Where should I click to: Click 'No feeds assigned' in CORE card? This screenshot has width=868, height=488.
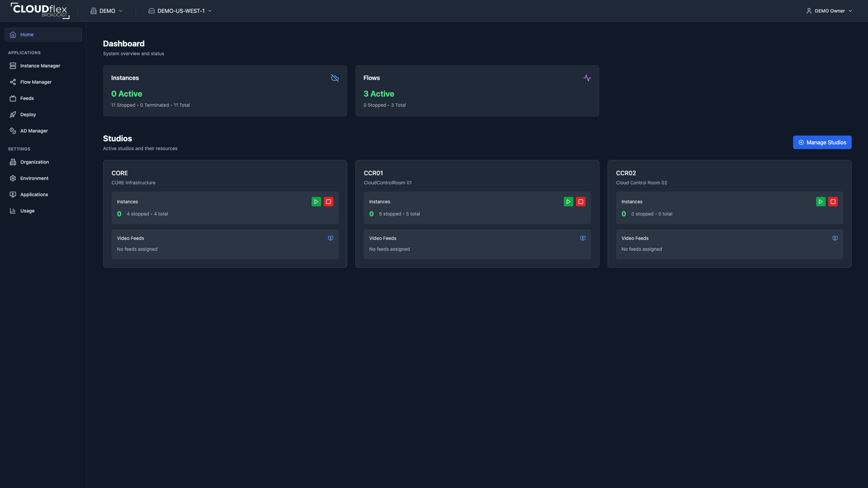click(x=137, y=249)
